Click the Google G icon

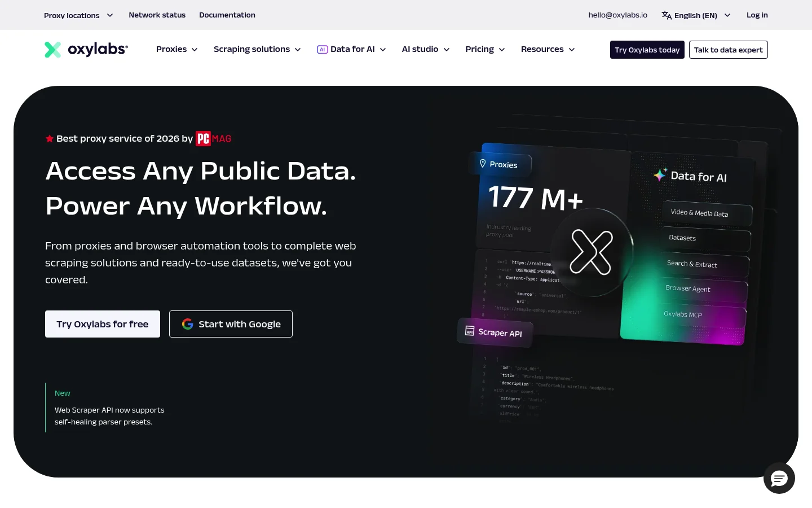coord(188,324)
